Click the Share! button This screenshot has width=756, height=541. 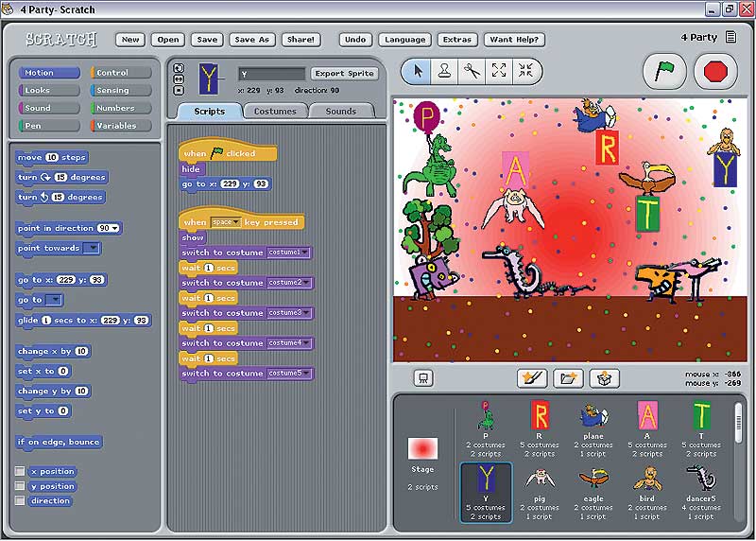pyautogui.click(x=301, y=40)
